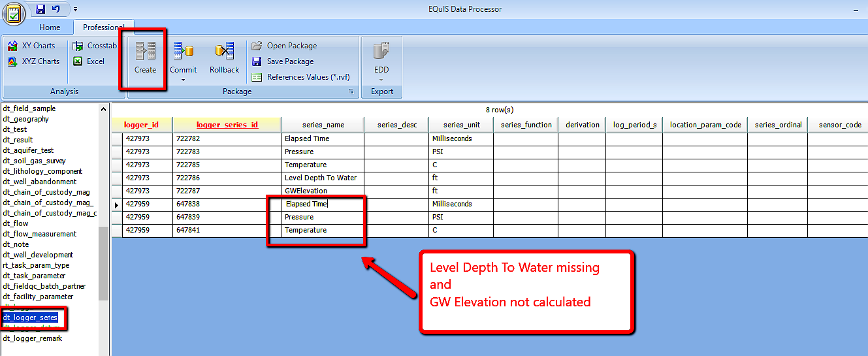Click cell with series id 722782

click(x=227, y=138)
